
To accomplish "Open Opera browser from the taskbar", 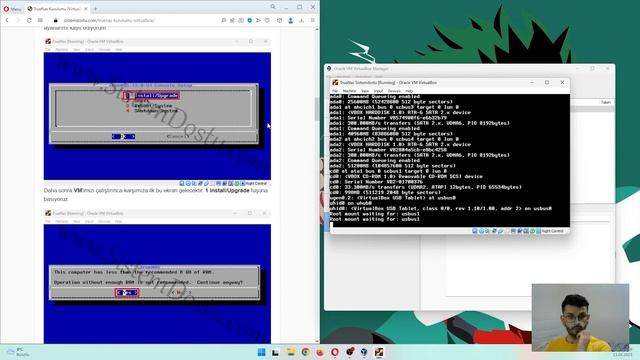I will pyautogui.click(x=335, y=352).
